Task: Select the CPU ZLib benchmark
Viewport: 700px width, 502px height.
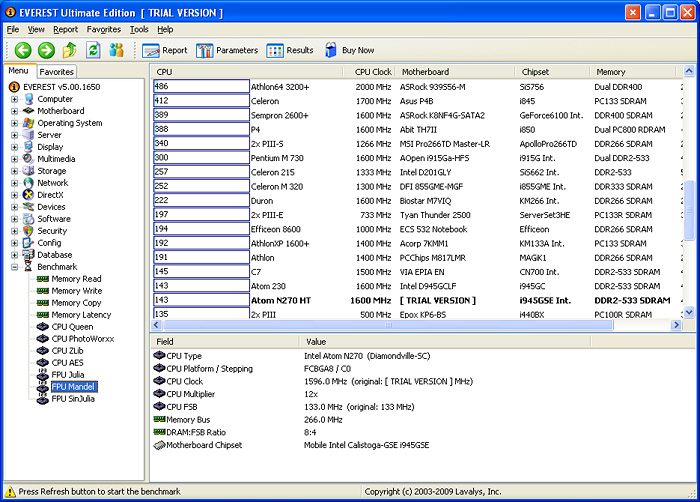Action: coord(67,351)
